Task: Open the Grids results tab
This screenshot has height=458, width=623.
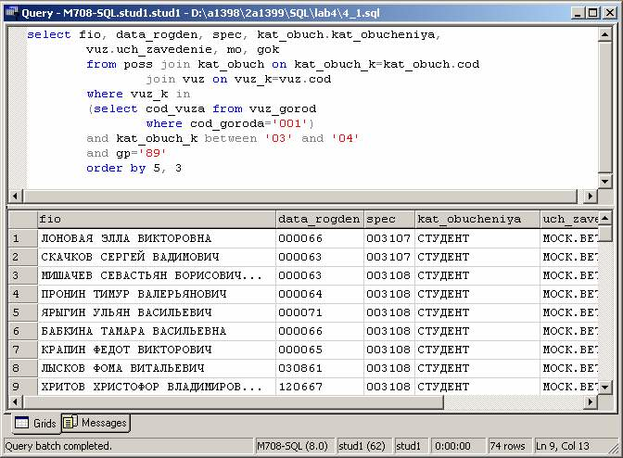Action: click(35, 423)
